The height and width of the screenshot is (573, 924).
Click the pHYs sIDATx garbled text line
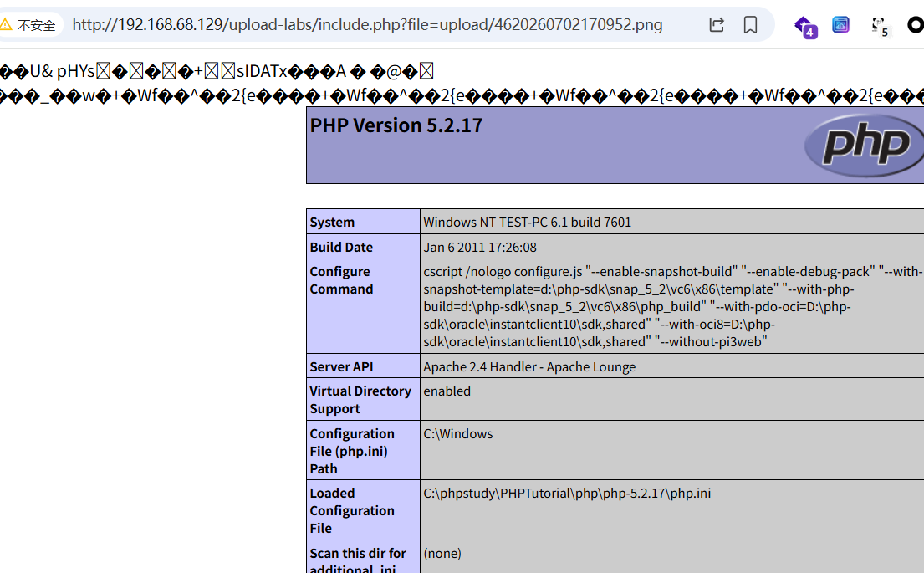217,71
